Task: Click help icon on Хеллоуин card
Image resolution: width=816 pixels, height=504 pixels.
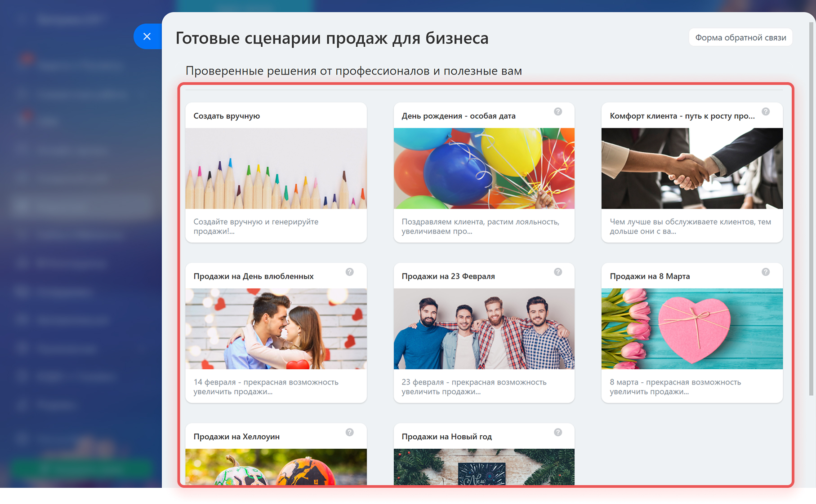Action: (350, 432)
